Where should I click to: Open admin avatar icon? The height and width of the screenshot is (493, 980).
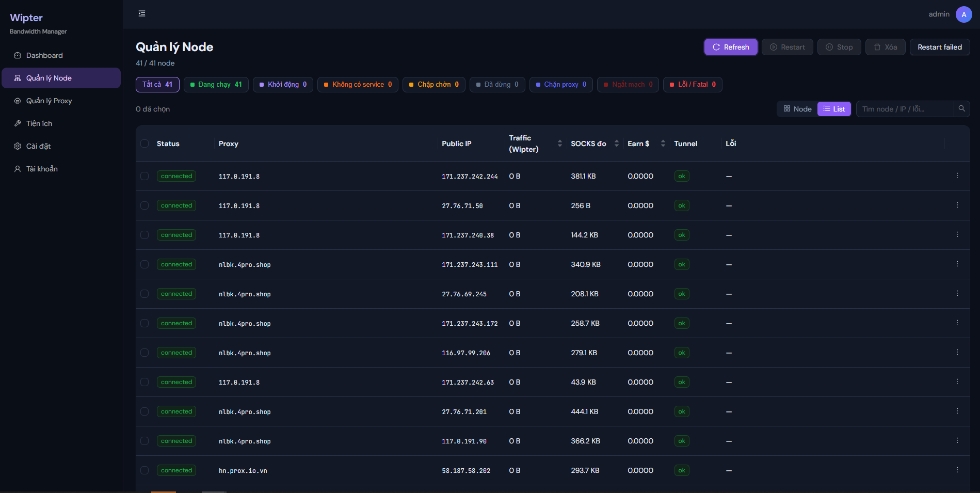(x=963, y=14)
